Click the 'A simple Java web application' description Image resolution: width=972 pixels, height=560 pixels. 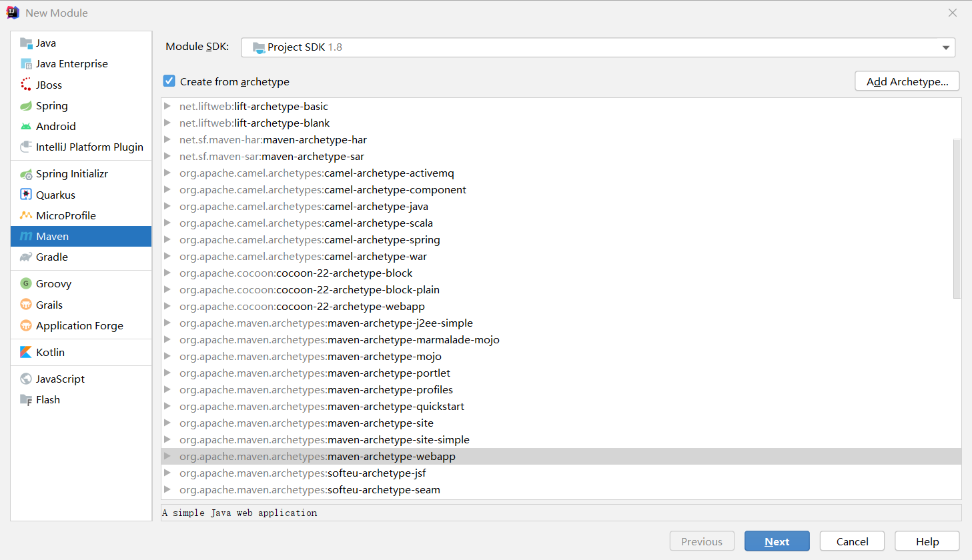(x=239, y=513)
